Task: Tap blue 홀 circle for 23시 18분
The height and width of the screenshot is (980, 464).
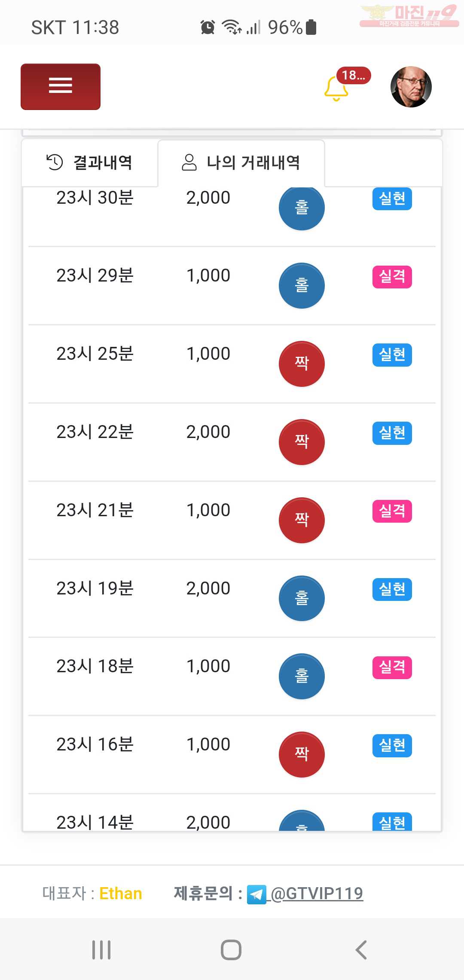Action: pyautogui.click(x=302, y=676)
